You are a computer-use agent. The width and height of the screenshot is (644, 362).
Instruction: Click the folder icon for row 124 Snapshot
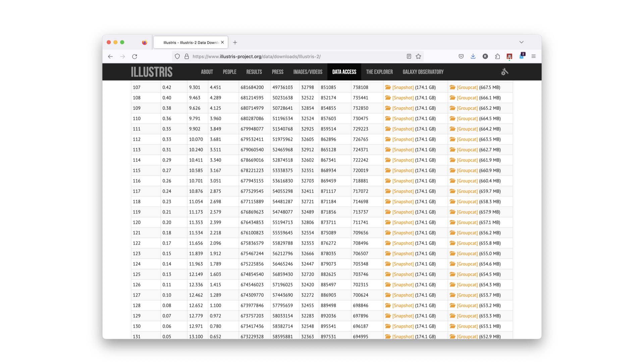coord(388,264)
